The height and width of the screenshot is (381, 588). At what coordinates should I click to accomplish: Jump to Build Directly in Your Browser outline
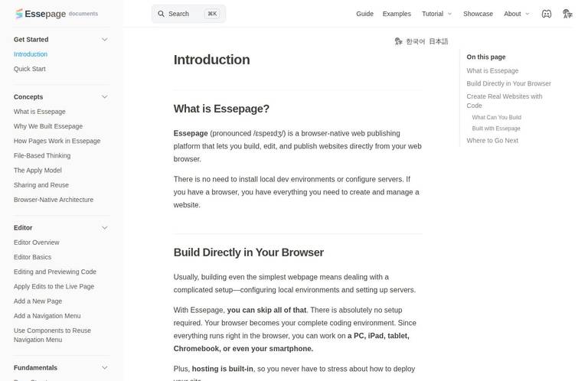[x=509, y=83]
